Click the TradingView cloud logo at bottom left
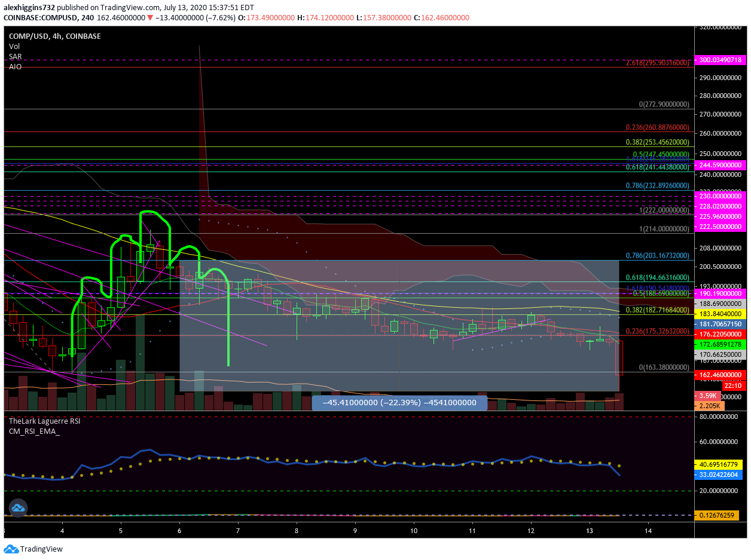This screenshot has width=751, height=560. pos(11,549)
